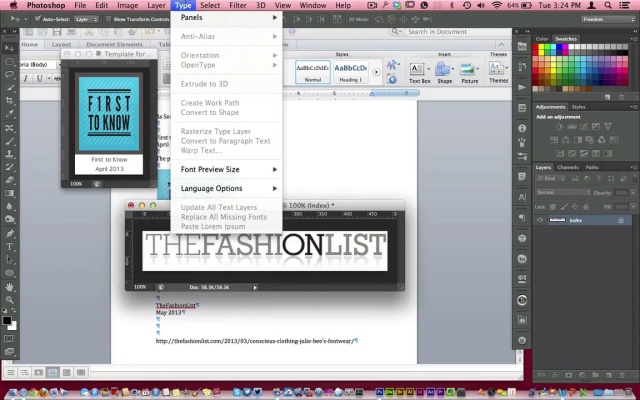Viewport: 640px width, 400px height.
Task: Click the Wi-Fi icon in the menu bar
Action: [496, 5]
